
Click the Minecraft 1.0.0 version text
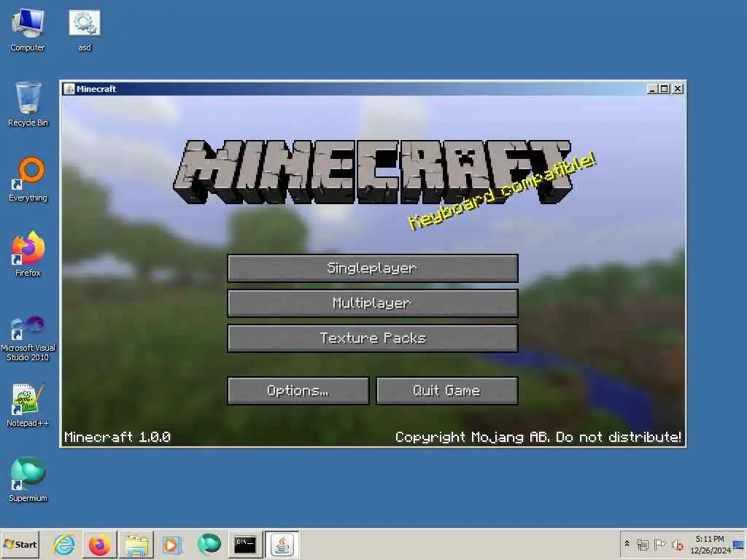tap(117, 437)
